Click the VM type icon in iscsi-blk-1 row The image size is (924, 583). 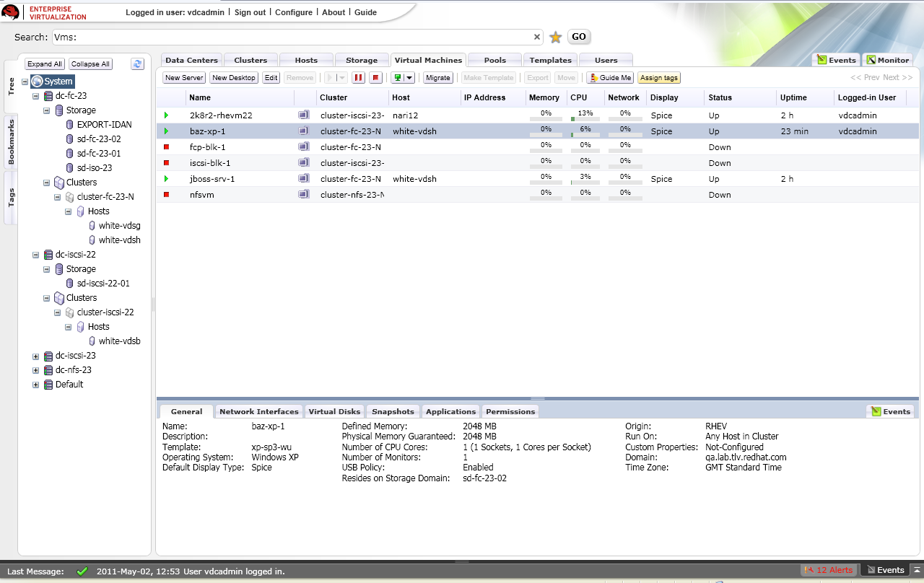[x=304, y=163]
